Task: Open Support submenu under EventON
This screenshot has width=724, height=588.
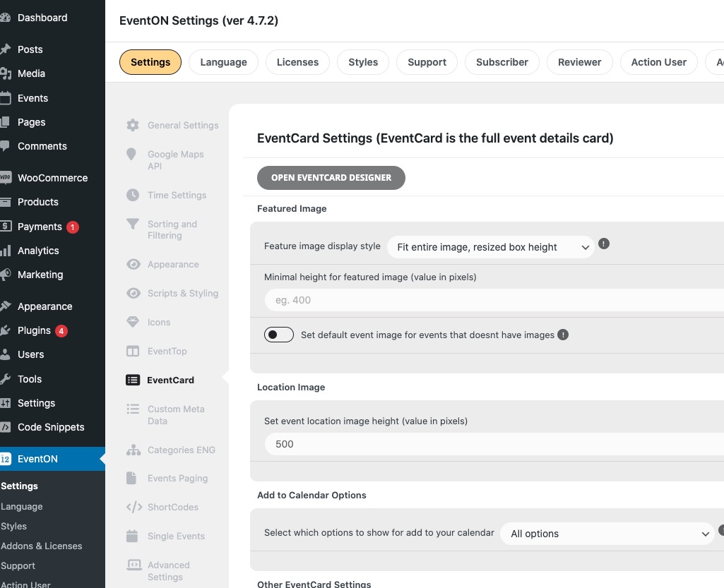Action: pos(18,566)
